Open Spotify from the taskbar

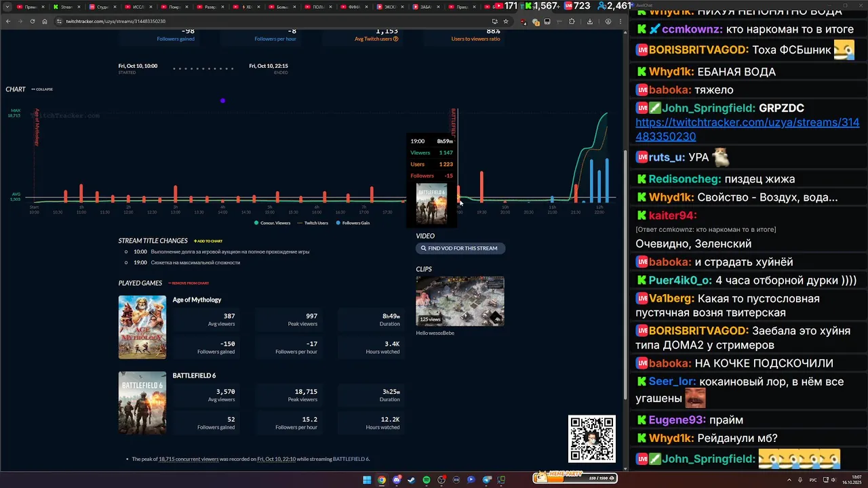point(426,480)
